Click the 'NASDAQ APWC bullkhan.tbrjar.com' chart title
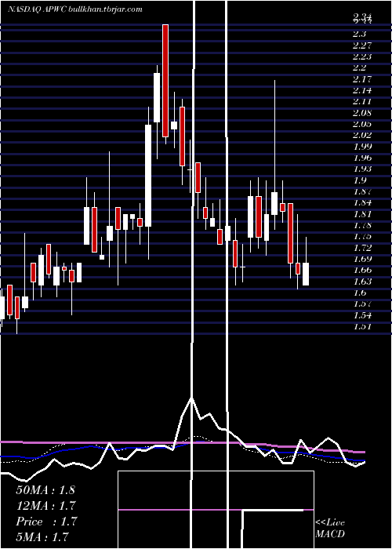The width and height of the screenshot is (392, 549). (75, 9)
